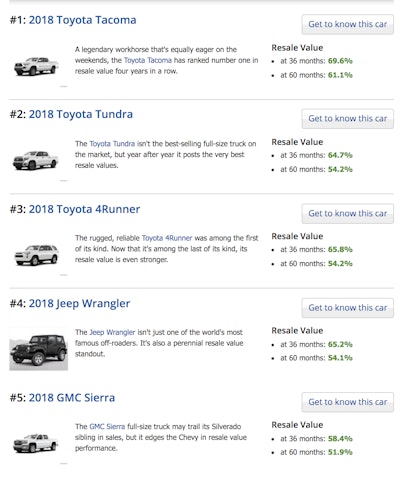Open the 2018 Jeep Wrangler heading link

pyautogui.click(x=79, y=303)
